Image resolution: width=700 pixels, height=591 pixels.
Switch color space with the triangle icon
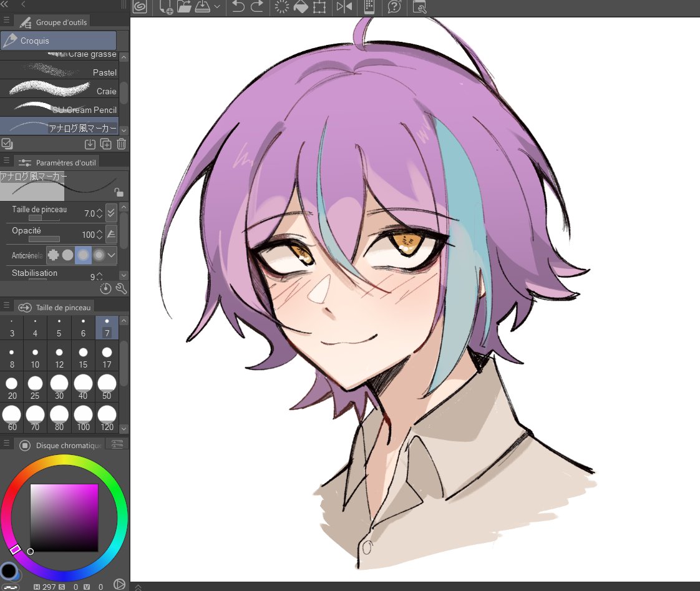[119, 584]
